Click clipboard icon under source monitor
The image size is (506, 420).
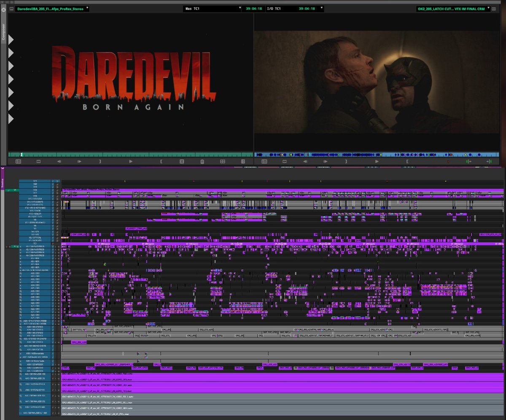tap(202, 161)
